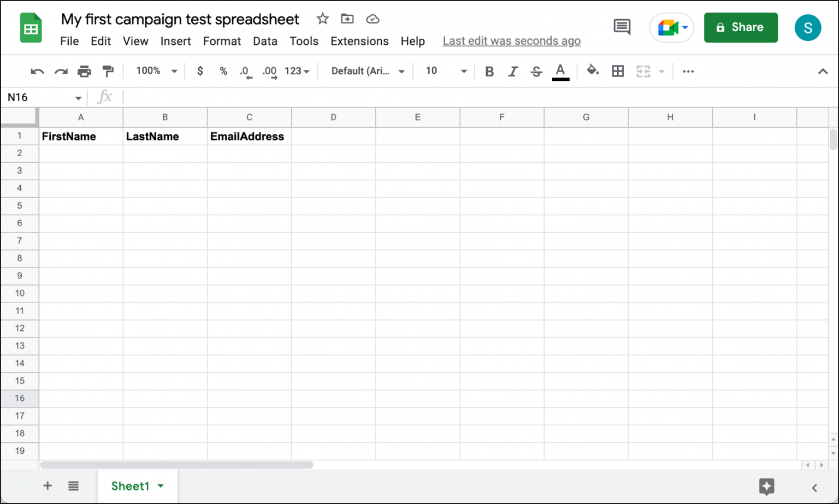Toggle italic formatting
Screen dimensions: 839x504
pyautogui.click(x=513, y=71)
